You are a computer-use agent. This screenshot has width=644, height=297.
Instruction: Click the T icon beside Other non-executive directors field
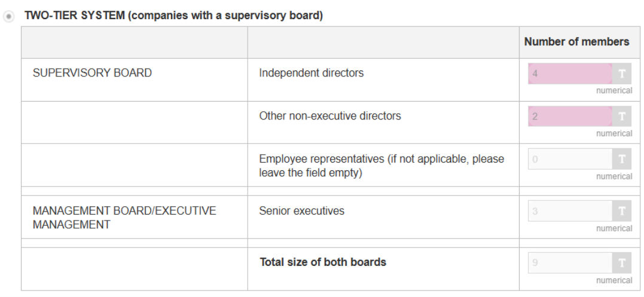(x=622, y=117)
